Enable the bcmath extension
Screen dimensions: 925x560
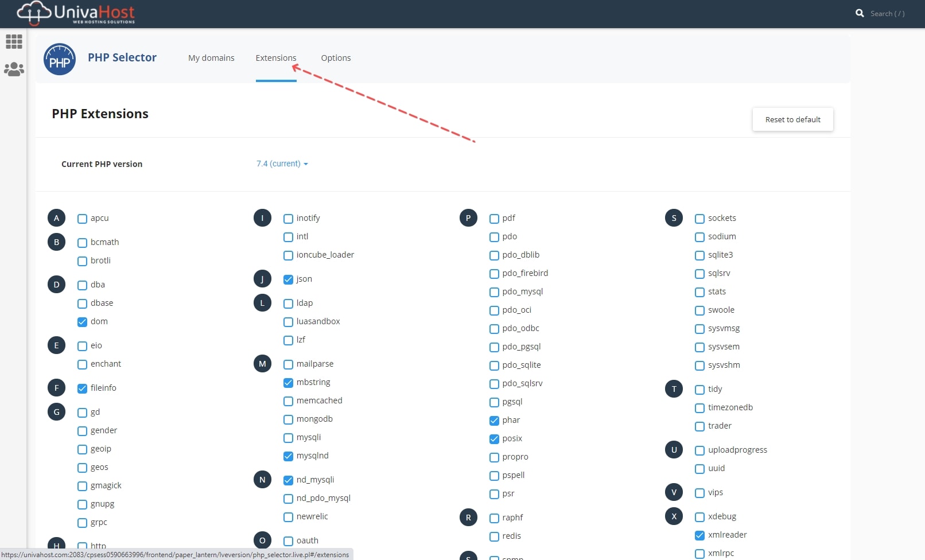coord(82,243)
